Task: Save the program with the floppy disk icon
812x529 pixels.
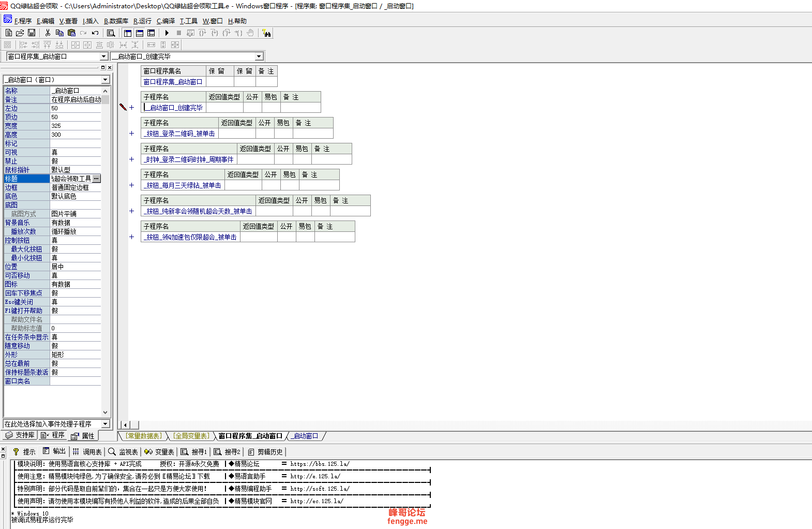Action: [x=32, y=33]
